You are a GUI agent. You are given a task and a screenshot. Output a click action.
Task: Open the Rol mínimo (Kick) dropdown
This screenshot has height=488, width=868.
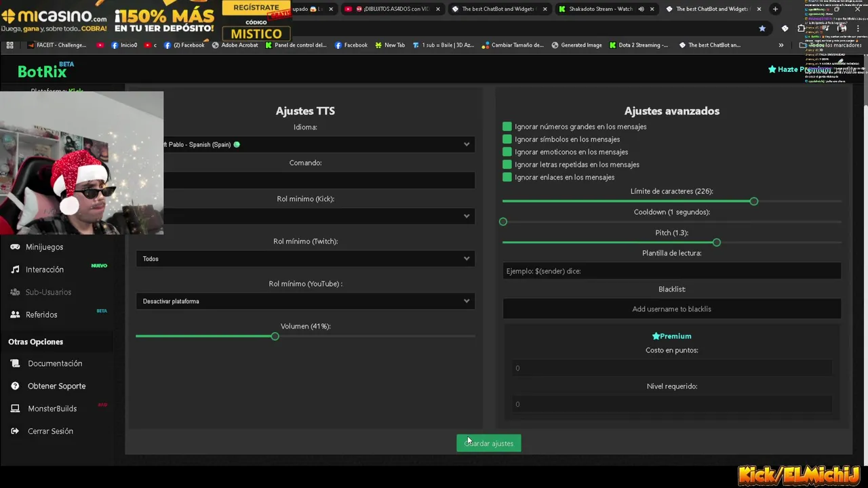(305, 216)
